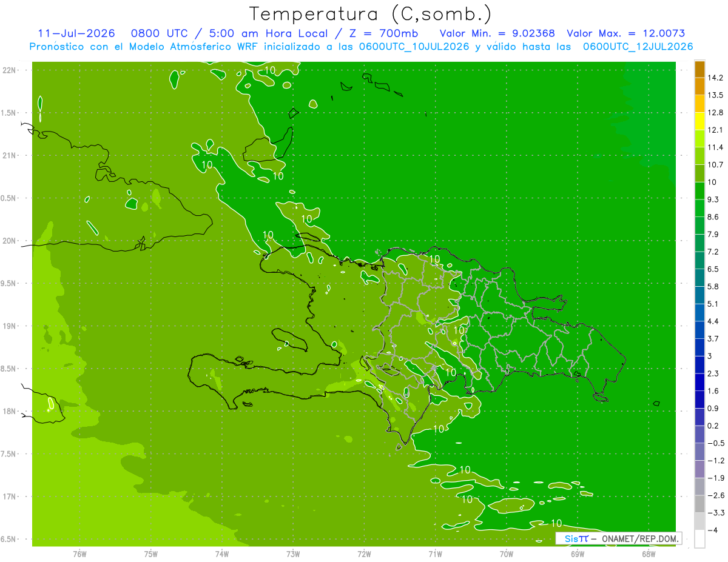Click the 'Temperatura (C,somb.)' chart title

point(371,14)
